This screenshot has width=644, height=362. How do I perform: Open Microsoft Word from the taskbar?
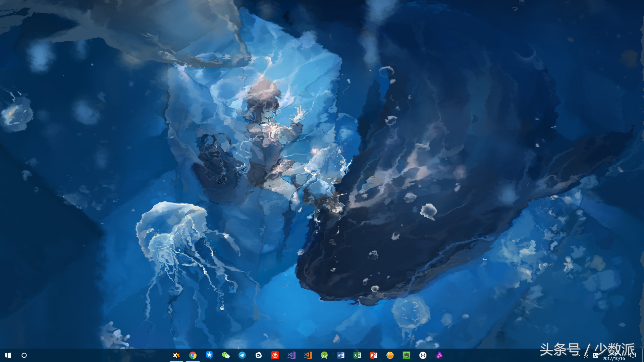point(341,355)
